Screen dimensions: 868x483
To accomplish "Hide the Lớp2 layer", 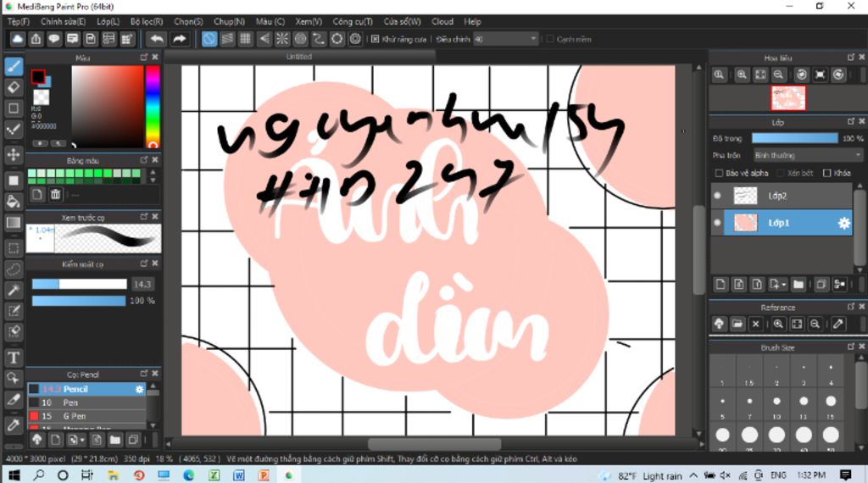I will coord(717,196).
